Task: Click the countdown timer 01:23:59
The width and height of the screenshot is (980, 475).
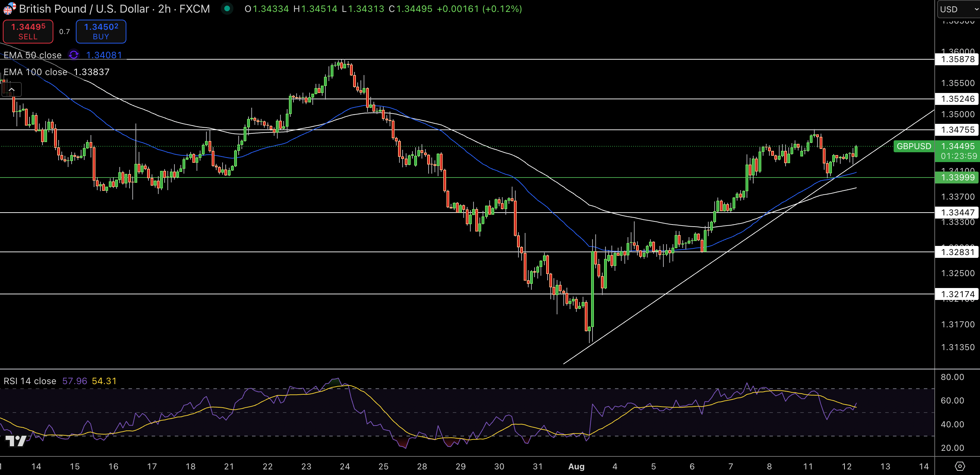Action: tap(959, 156)
